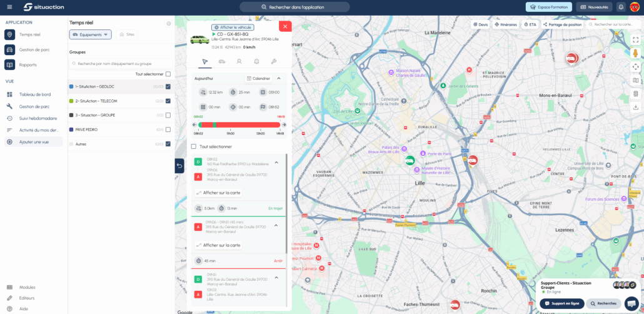
Task: Click the Devis map tool
Action: (481, 24)
